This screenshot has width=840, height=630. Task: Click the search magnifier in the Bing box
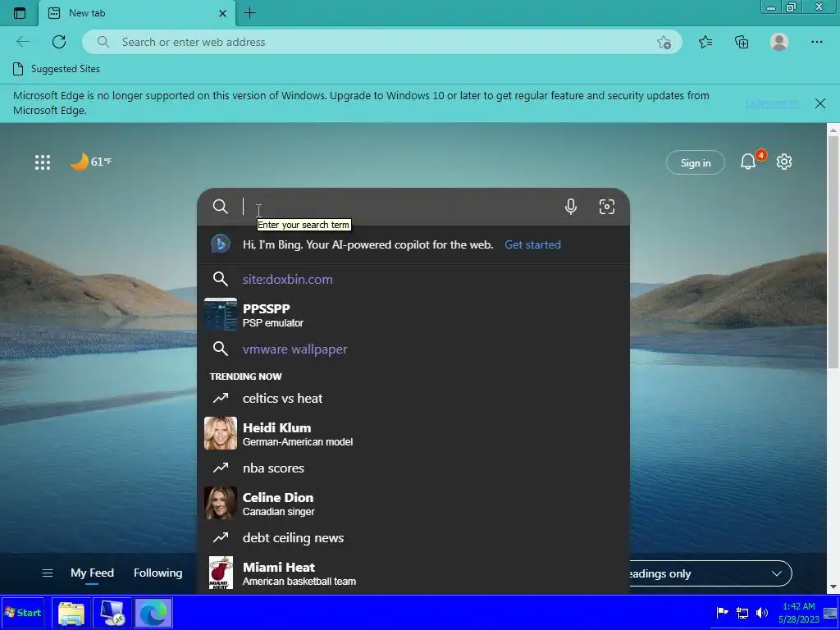(220, 206)
